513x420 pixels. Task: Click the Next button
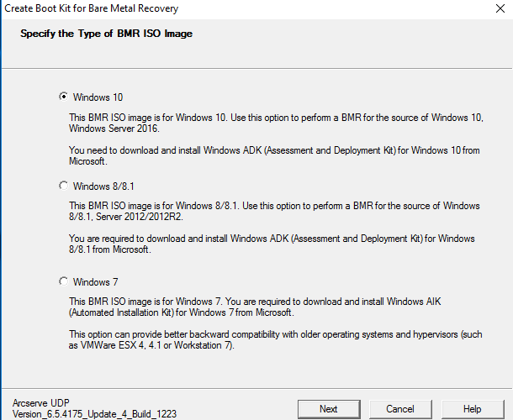coord(329,409)
